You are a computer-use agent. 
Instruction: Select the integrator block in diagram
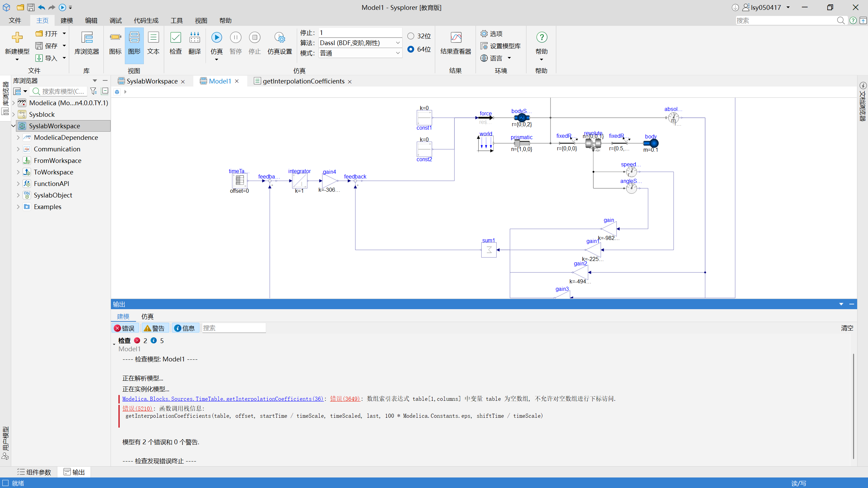click(x=300, y=181)
